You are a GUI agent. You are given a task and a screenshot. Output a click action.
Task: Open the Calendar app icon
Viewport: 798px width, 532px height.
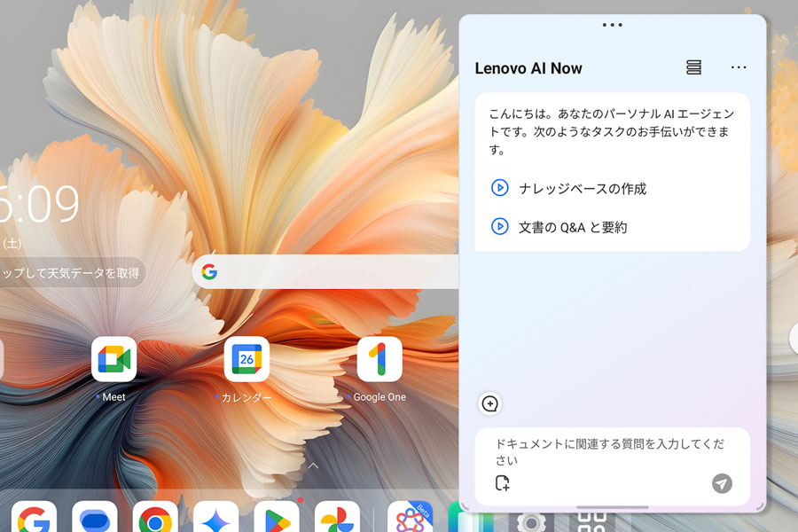(246, 359)
